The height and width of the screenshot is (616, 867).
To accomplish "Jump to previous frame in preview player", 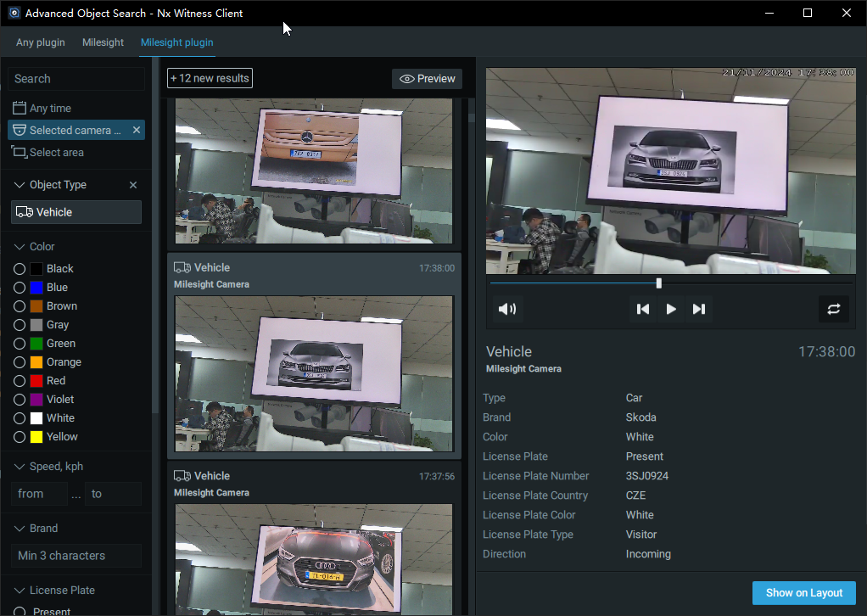I will (x=642, y=309).
